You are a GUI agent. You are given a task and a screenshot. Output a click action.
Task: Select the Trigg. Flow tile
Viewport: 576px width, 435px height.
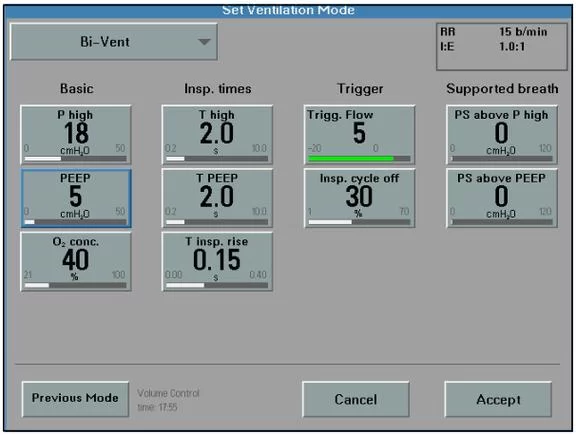point(359,134)
